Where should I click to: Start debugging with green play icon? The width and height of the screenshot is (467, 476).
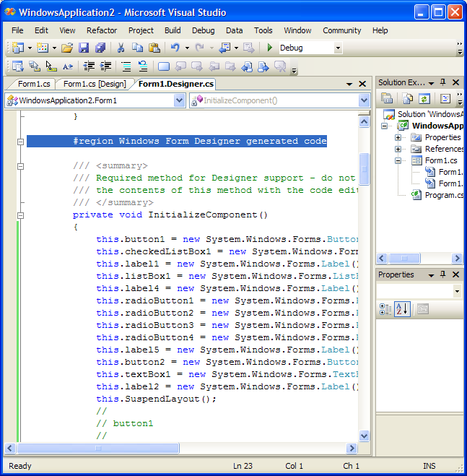[269, 48]
